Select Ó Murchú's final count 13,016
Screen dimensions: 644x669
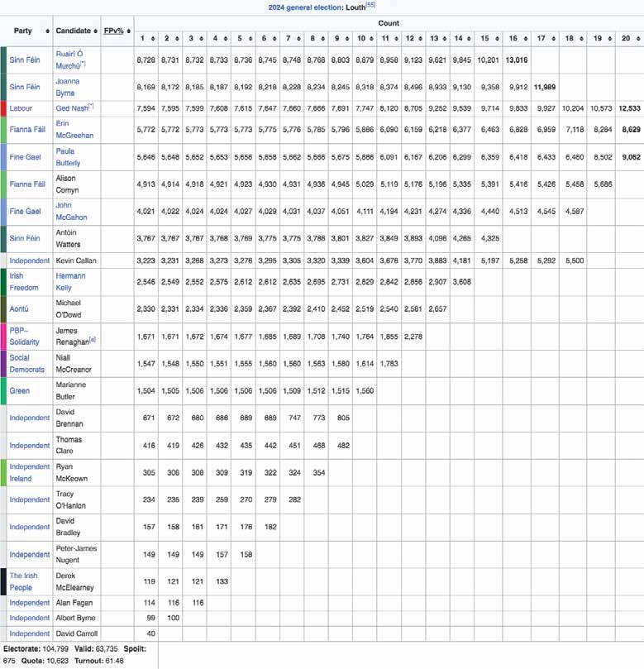(x=517, y=60)
